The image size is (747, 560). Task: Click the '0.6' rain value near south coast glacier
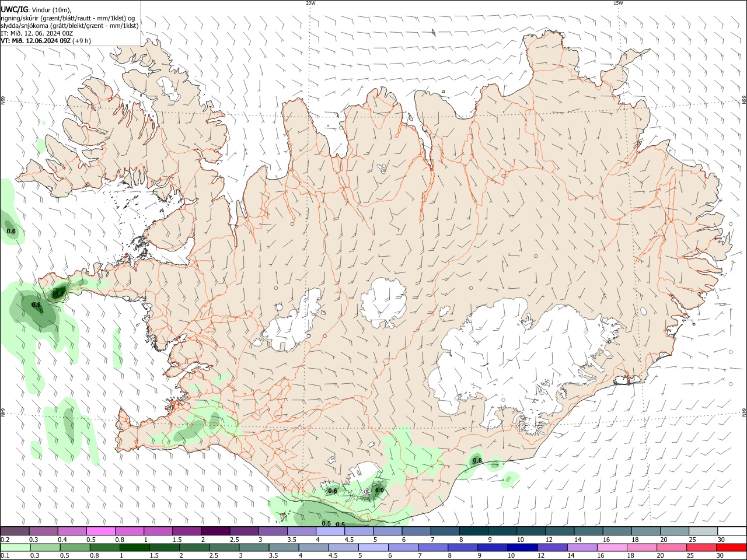tap(333, 491)
